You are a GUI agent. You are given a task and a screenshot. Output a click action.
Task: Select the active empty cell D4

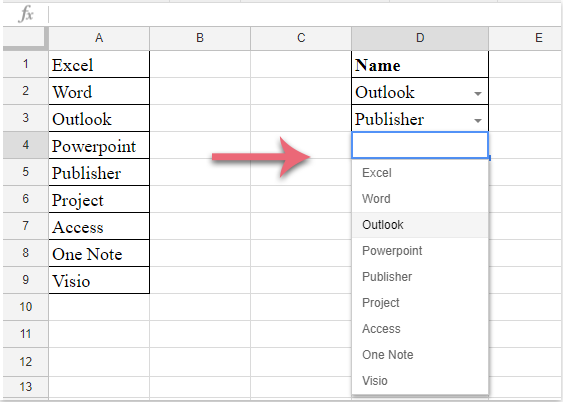420,145
